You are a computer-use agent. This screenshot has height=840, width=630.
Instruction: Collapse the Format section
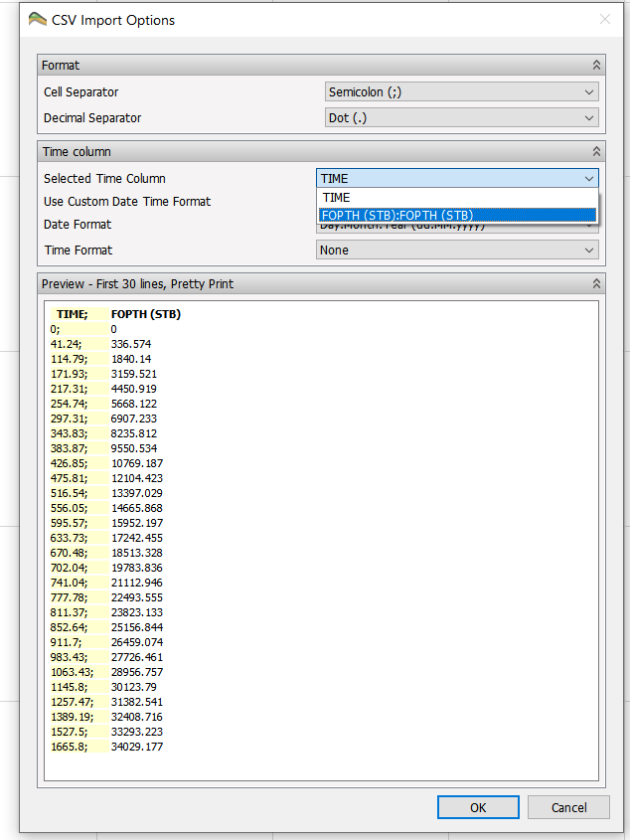(596, 66)
